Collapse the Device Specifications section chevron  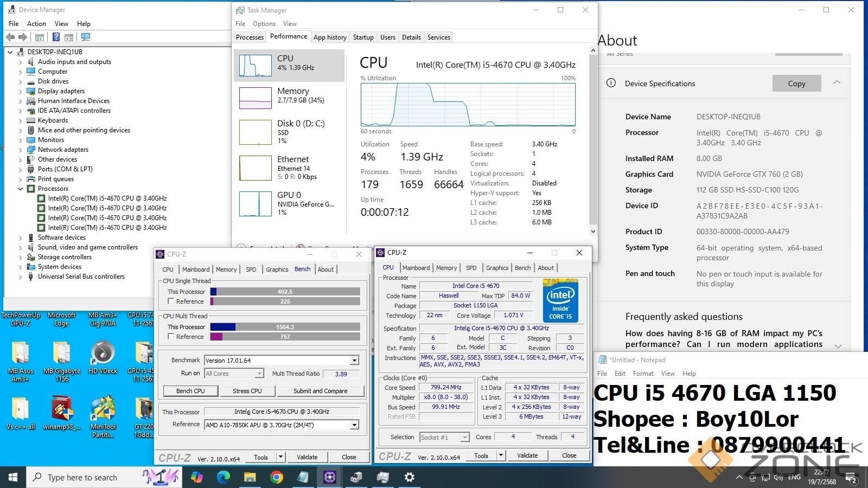tap(837, 83)
